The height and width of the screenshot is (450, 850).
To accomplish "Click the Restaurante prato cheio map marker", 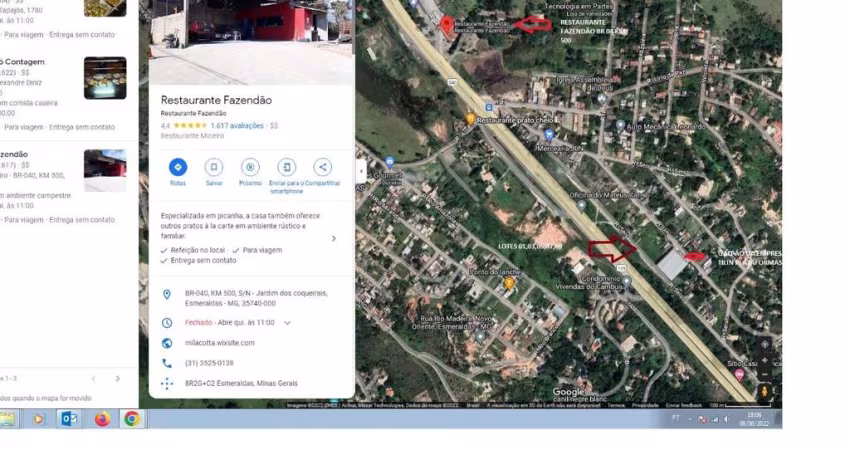I will pyautogui.click(x=471, y=118).
